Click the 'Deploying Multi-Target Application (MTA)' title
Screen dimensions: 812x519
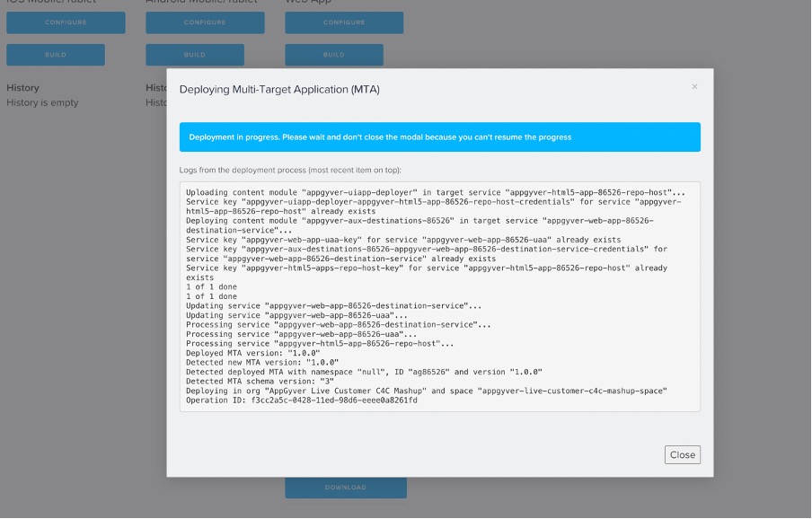[279, 90]
